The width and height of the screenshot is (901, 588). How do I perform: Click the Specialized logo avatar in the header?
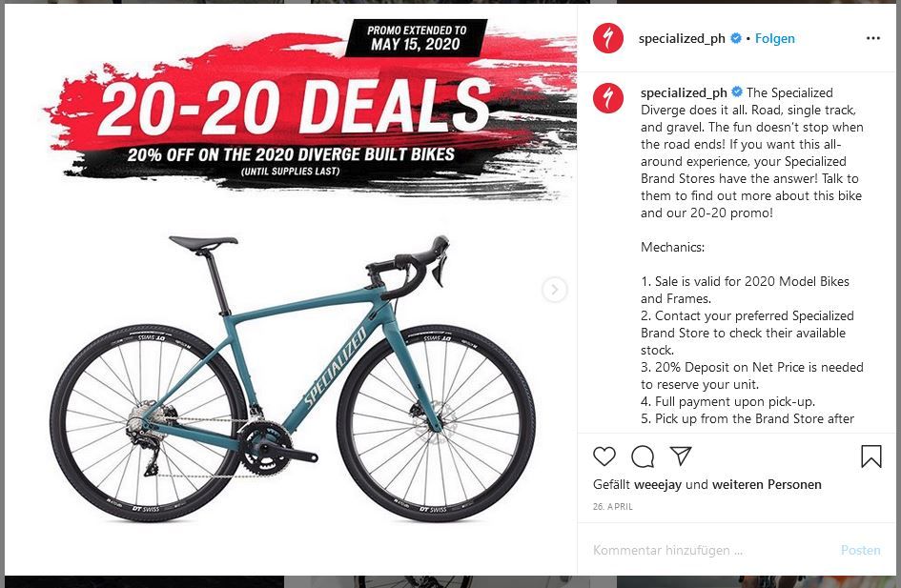(x=608, y=38)
